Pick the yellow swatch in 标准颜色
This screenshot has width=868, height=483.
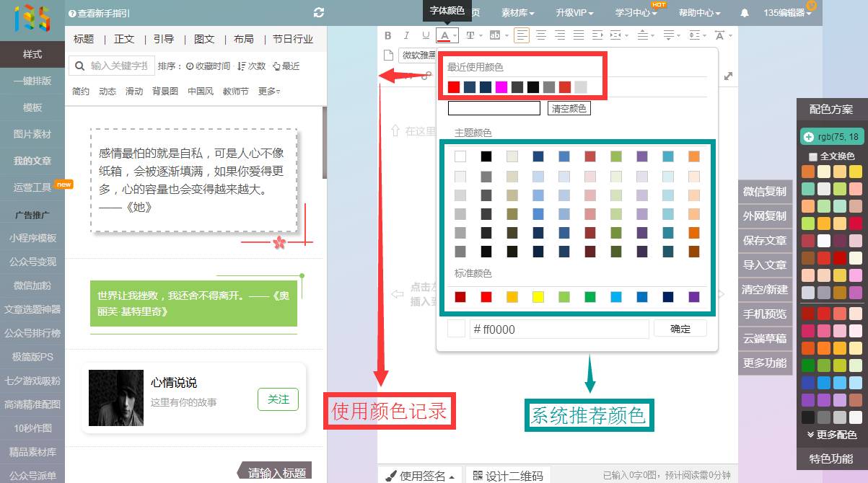click(x=538, y=297)
